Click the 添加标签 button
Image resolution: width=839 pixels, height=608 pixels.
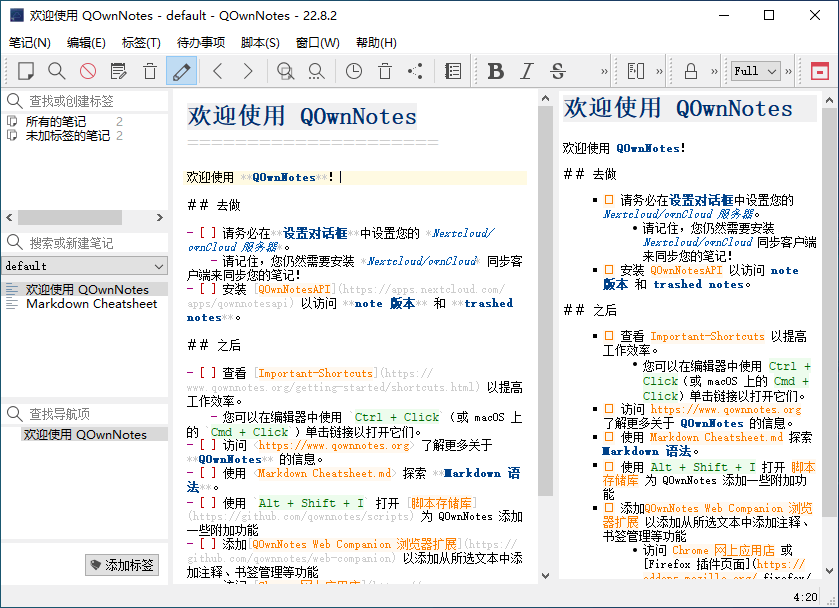click(122, 565)
